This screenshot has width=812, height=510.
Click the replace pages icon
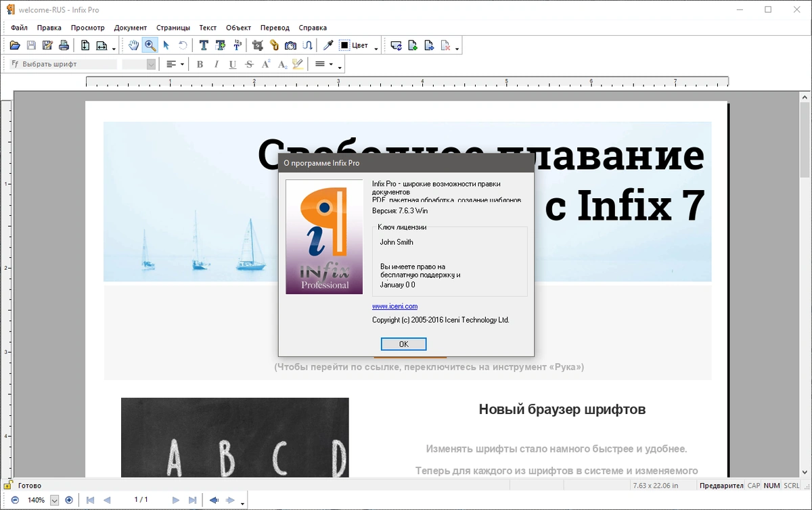pyautogui.click(x=397, y=45)
